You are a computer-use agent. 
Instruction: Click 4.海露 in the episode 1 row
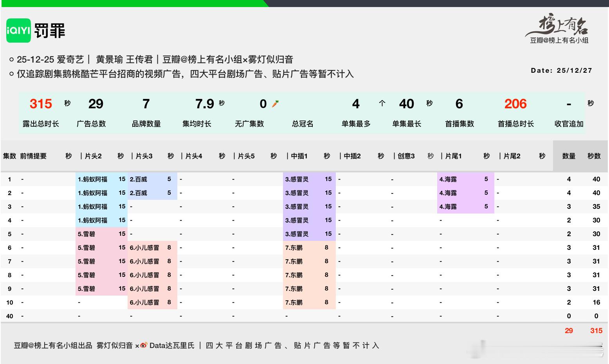tap(448, 179)
